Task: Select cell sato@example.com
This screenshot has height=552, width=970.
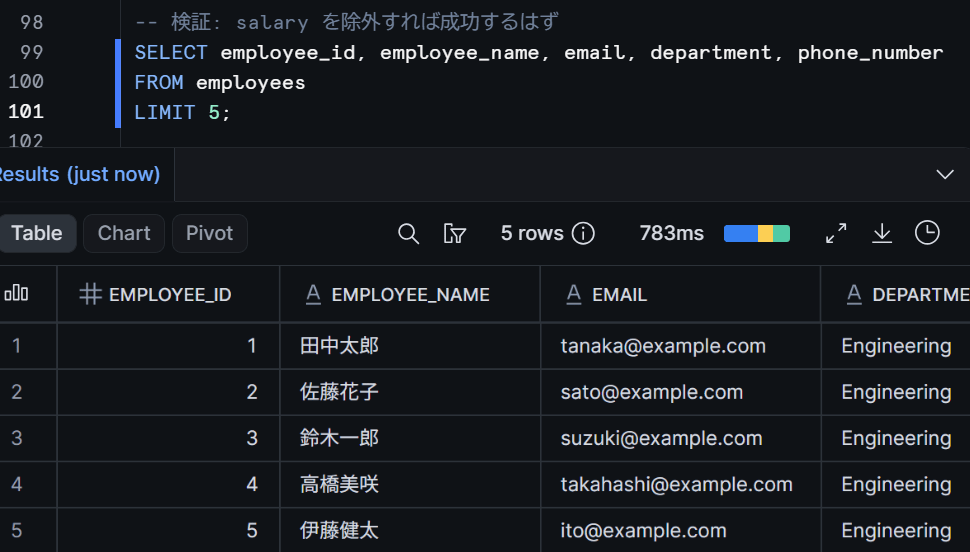Action: coord(680,392)
